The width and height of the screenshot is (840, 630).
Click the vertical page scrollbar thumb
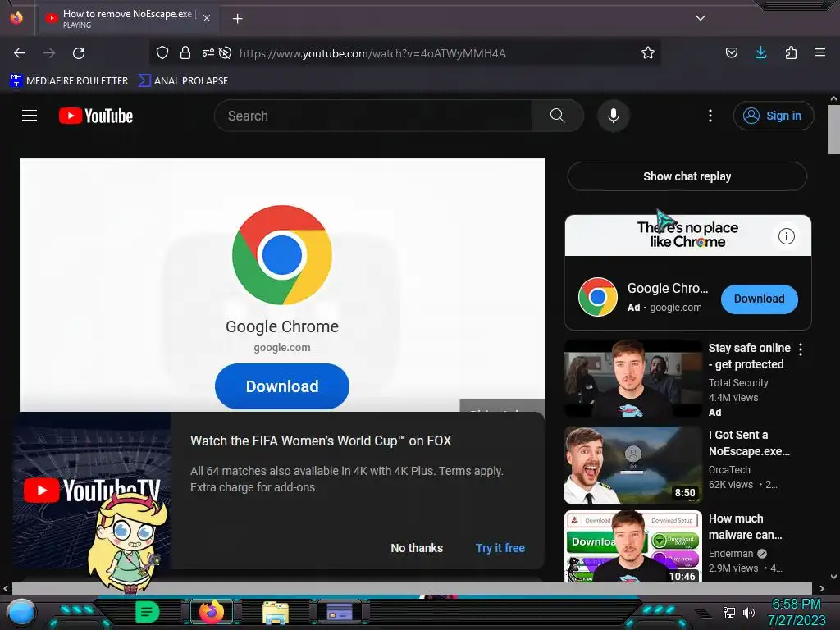(x=833, y=129)
